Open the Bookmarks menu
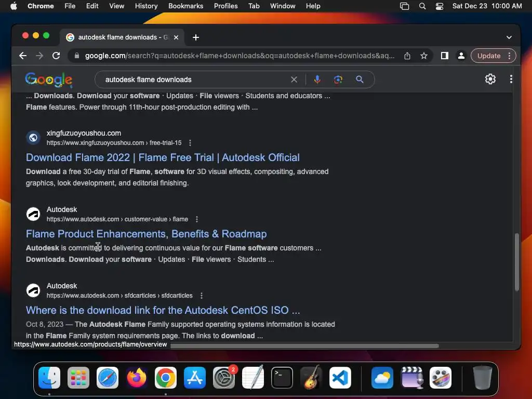 pyautogui.click(x=185, y=6)
